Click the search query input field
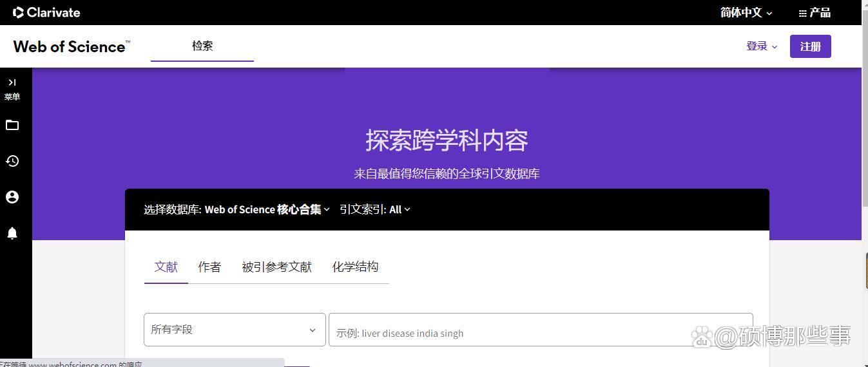The image size is (868, 367). (x=541, y=330)
